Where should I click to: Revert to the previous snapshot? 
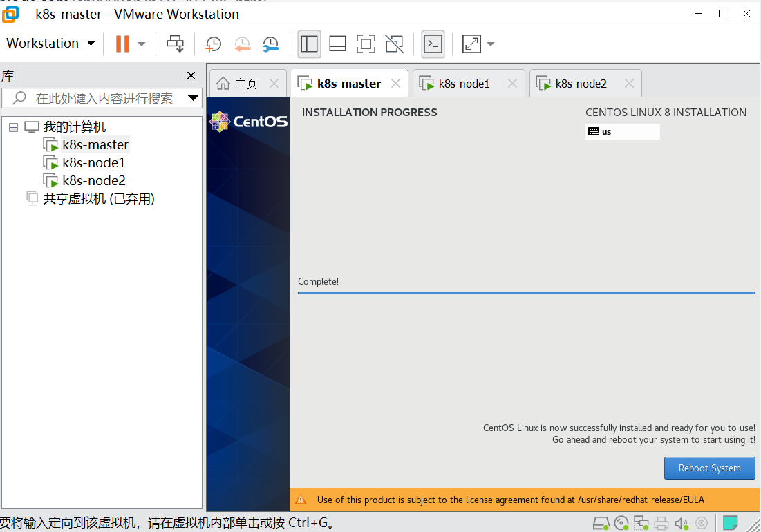pos(242,44)
